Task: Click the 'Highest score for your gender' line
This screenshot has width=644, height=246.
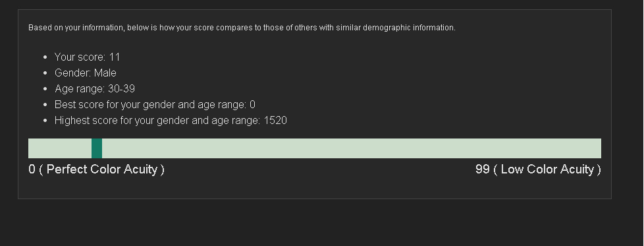Action: 171,121
